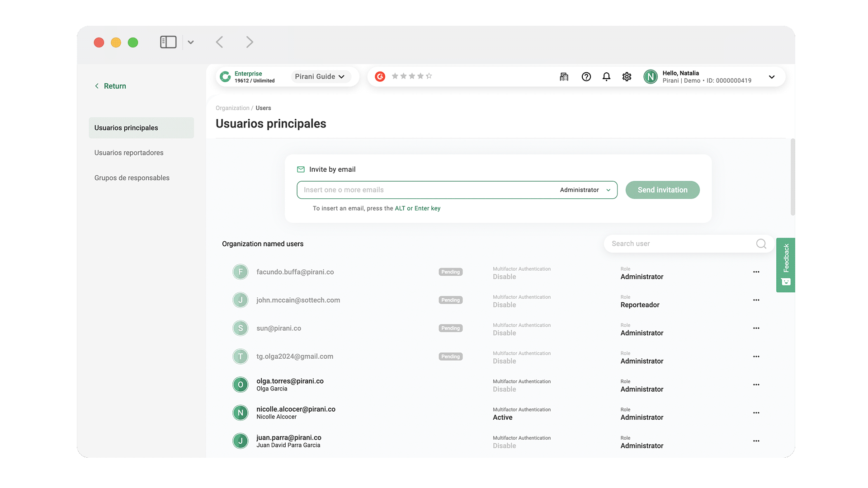Click the fifth rating star
Screen dimensions: 868x488
tap(429, 76)
